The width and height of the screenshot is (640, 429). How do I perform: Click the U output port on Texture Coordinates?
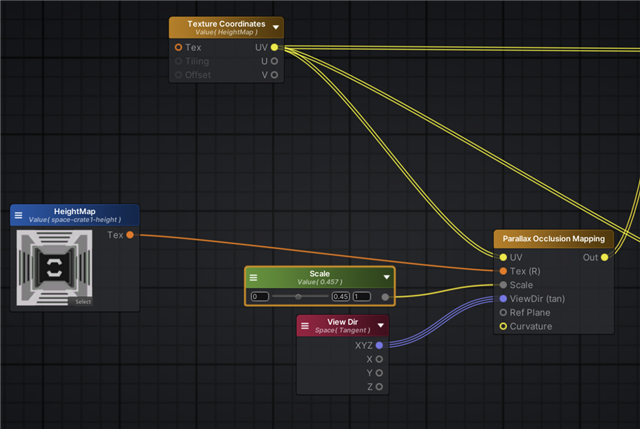coord(274,61)
